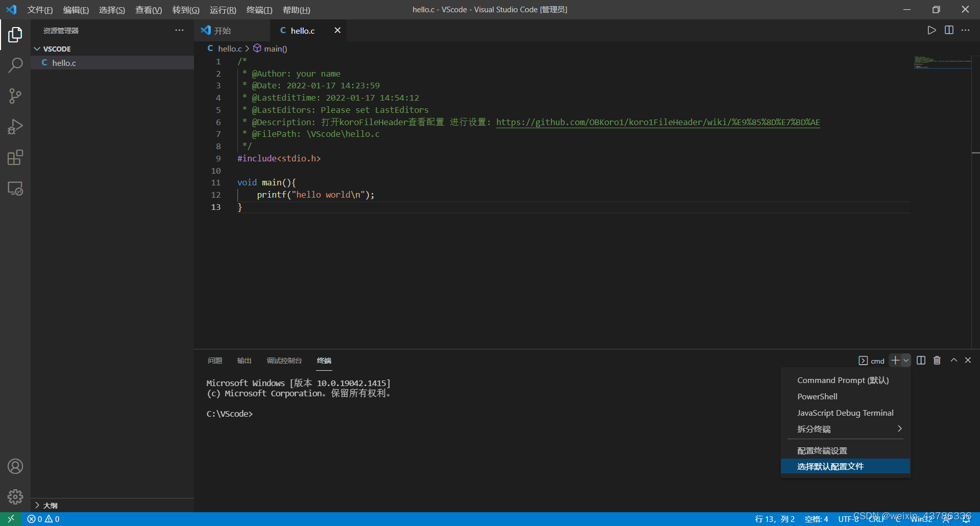The height and width of the screenshot is (526, 980).
Task: Select 选择默认配置文件 menu entry
Action: (x=845, y=466)
